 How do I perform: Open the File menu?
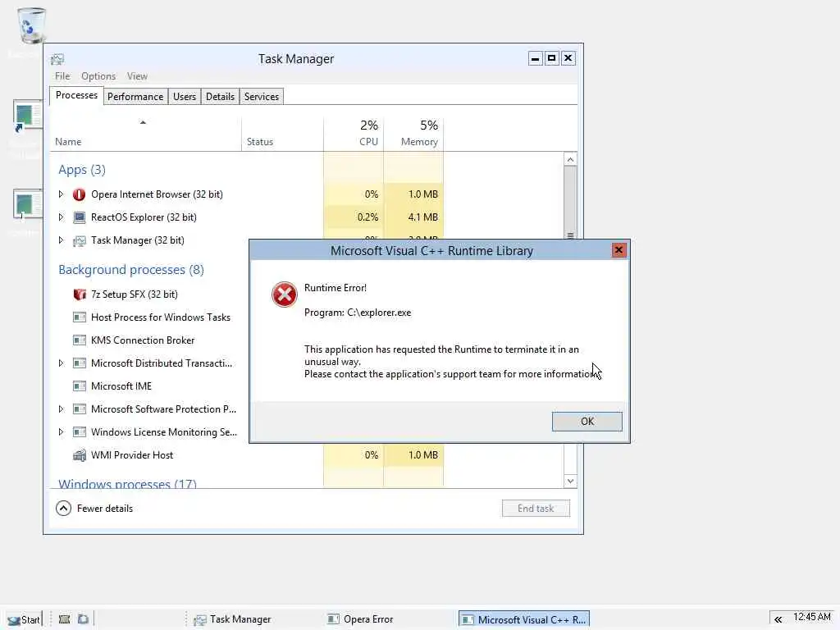point(62,76)
